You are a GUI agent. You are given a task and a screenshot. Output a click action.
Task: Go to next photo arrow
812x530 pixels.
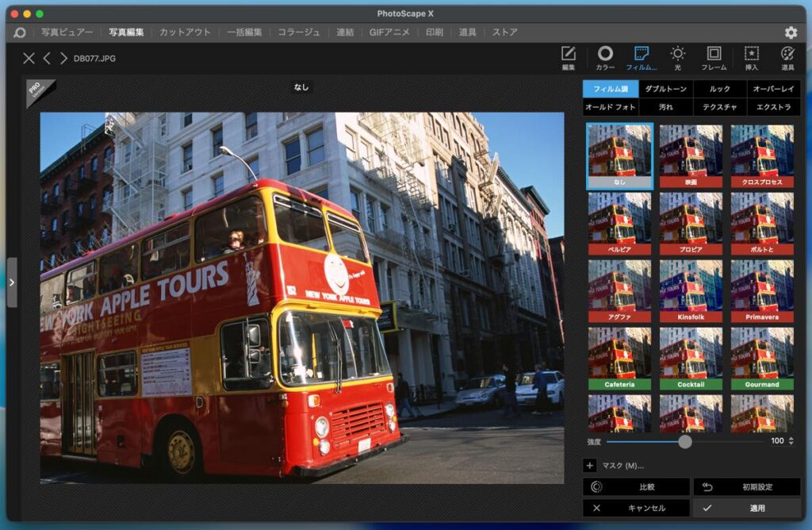pyautogui.click(x=63, y=59)
